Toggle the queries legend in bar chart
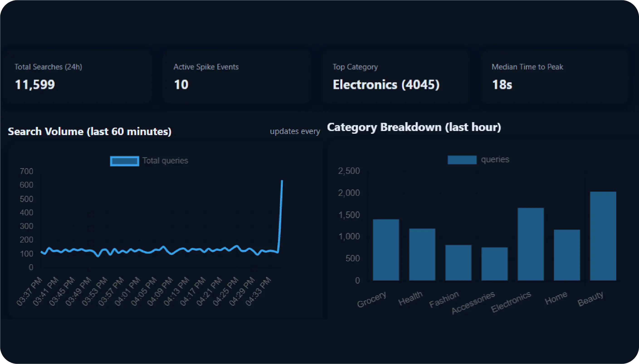The height and width of the screenshot is (364, 639). (462, 160)
